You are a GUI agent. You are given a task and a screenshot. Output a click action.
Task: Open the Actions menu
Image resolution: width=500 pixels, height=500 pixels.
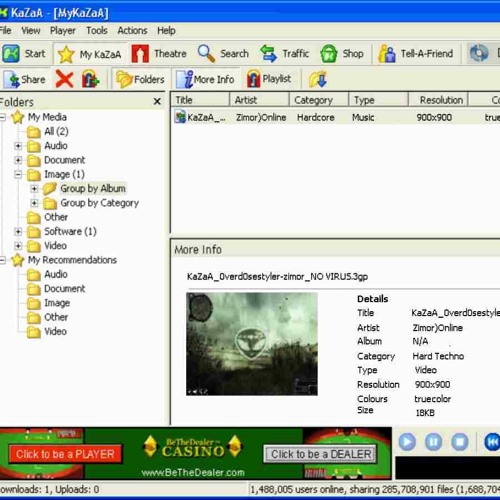pos(132,31)
